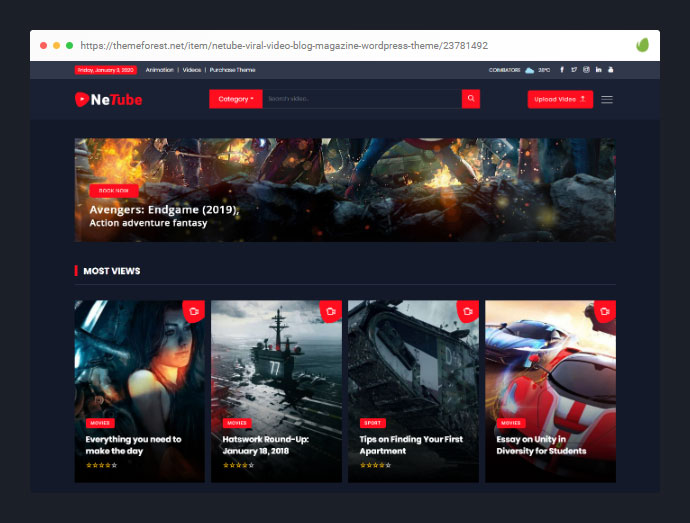Focus the Search video input field
The image size is (690, 523).
(362, 99)
